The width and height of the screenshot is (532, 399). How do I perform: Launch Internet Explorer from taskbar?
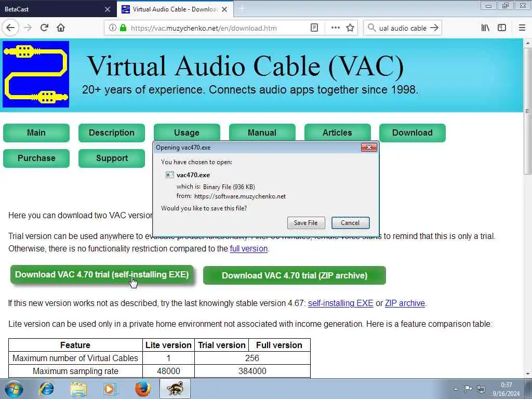(46, 389)
